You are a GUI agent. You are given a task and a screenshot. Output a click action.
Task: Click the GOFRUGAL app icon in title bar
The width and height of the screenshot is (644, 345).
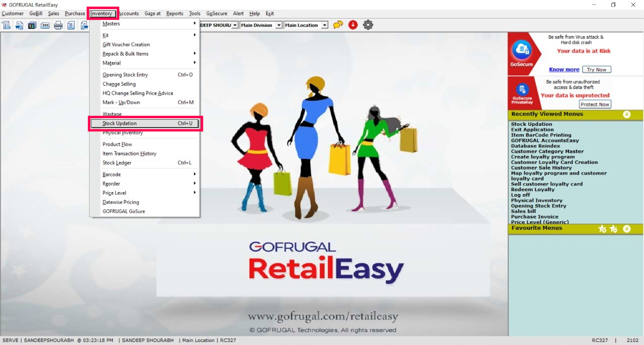pos(4,5)
